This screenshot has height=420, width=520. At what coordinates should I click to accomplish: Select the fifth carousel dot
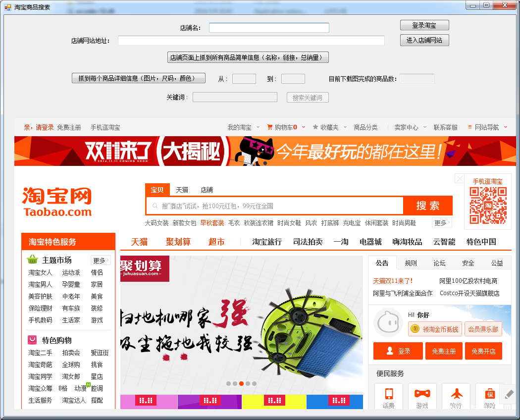pos(254,383)
